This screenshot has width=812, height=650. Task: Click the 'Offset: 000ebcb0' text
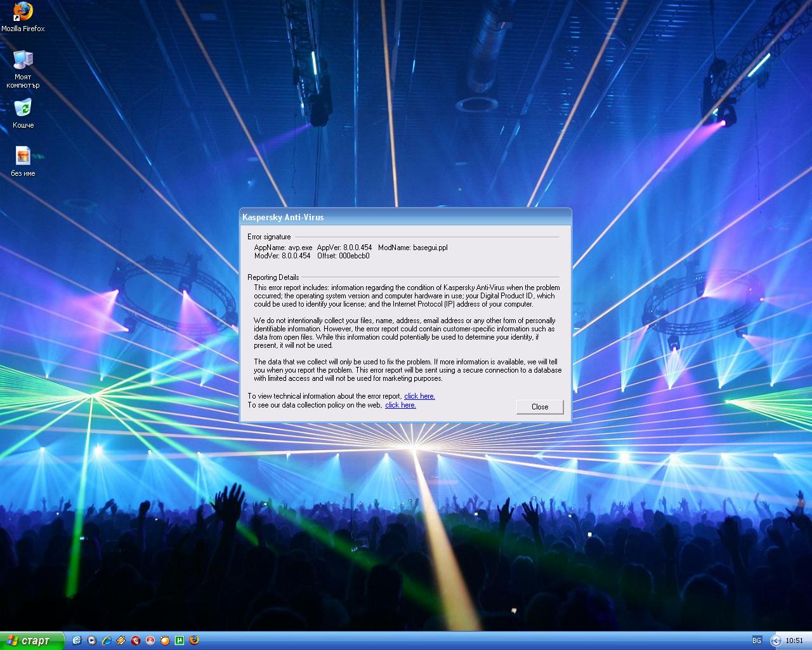(x=343, y=256)
